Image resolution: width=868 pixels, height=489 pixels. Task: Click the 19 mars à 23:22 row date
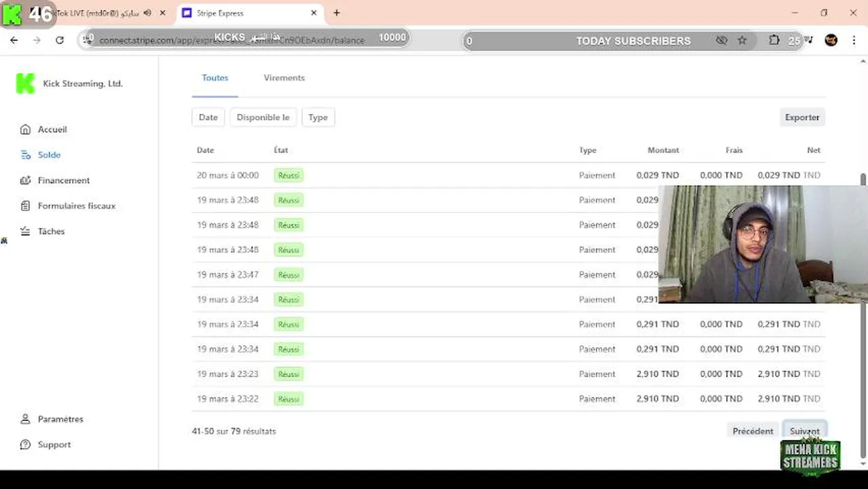click(x=228, y=399)
